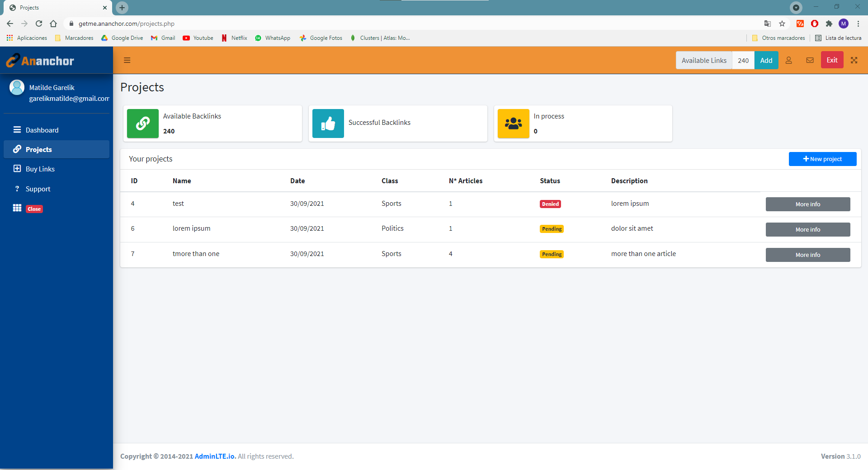The height and width of the screenshot is (470, 868).
Task: Click the Successful Backlinks thumbs-up icon
Action: pos(328,123)
